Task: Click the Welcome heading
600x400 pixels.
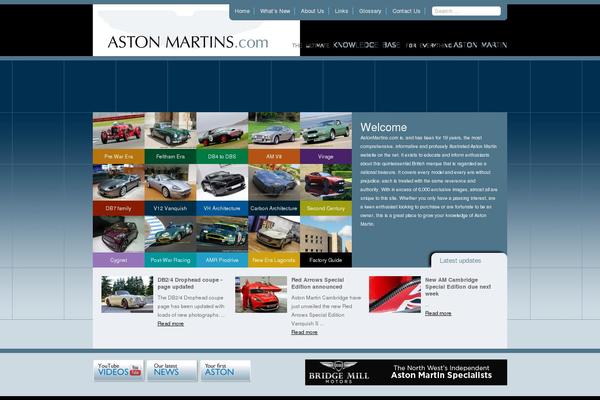Action: point(383,127)
